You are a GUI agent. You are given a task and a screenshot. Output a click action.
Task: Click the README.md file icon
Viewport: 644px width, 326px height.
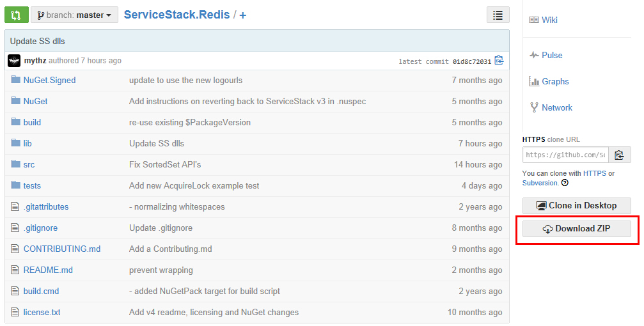15,269
